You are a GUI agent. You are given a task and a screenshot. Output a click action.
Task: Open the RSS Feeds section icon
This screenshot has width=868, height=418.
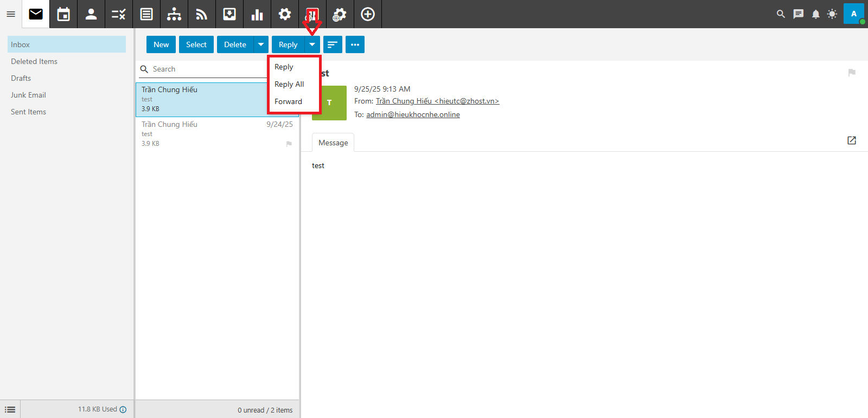(x=202, y=14)
